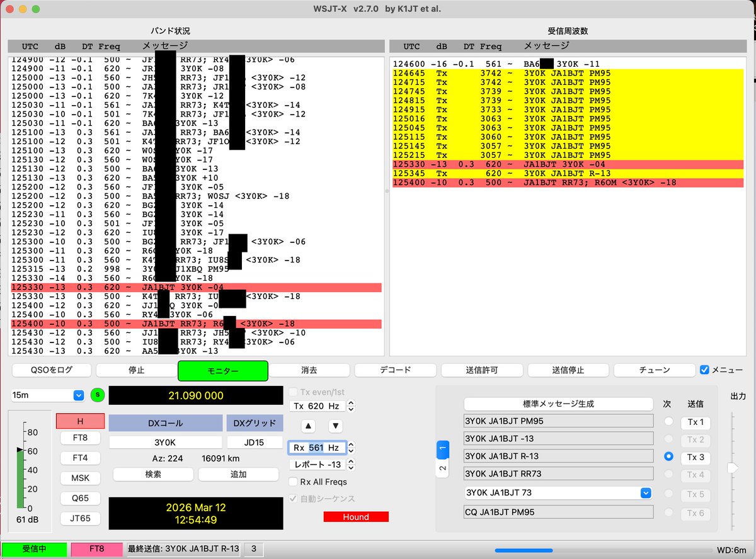Enable Rx All Freqs checkbox
The width and height of the screenshot is (756, 559).
point(293,482)
